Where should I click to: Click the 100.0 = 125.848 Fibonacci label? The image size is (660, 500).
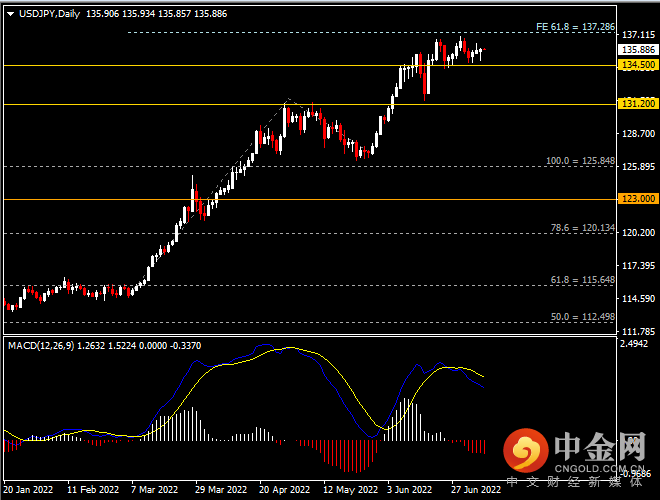click(x=580, y=161)
